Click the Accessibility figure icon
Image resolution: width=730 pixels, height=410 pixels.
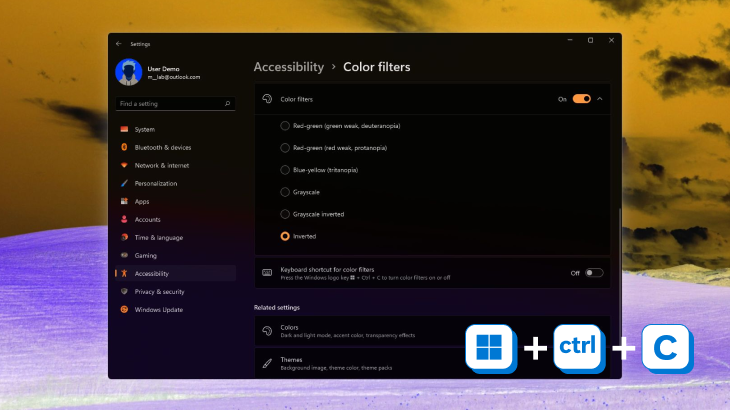pyautogui.click(x=124, y=274)
